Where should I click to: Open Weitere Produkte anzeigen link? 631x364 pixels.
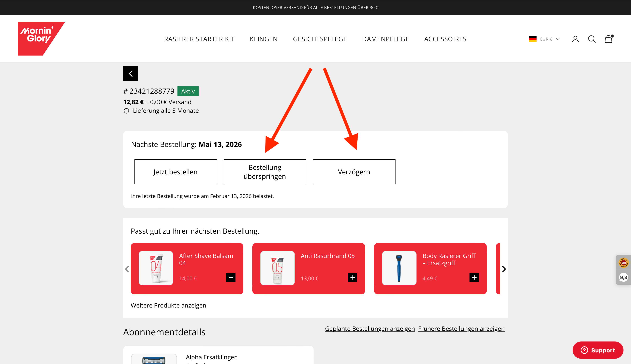pos(168,305)
